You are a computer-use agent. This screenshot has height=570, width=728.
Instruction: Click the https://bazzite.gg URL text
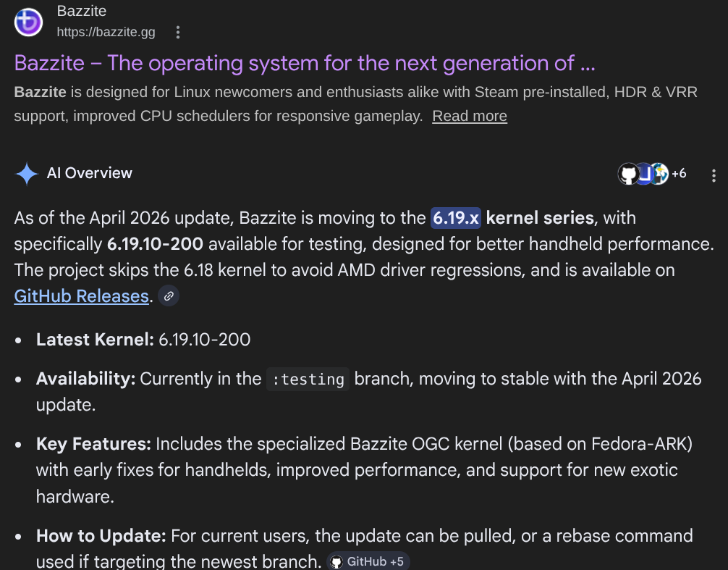coord(106,32)
